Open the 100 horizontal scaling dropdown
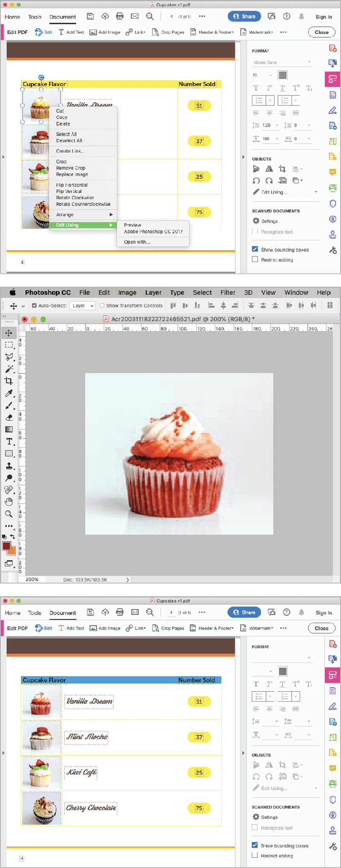Image resolution: width=341 pixels, height=868 pixels. tap(277, 139)
